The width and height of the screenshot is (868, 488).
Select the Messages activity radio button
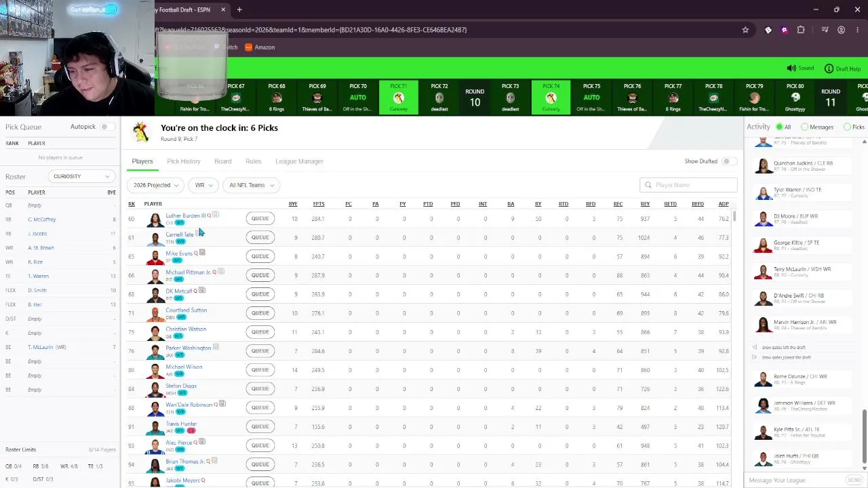click(804, 127)
